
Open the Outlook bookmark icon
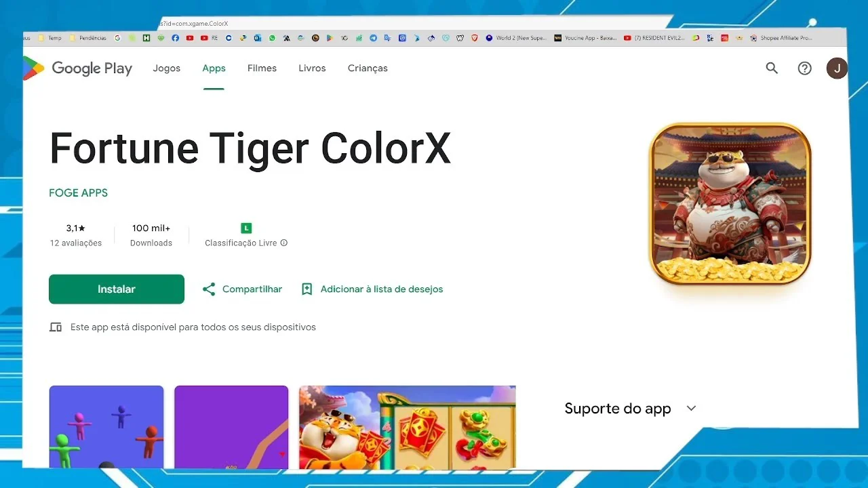coord(258,38)
